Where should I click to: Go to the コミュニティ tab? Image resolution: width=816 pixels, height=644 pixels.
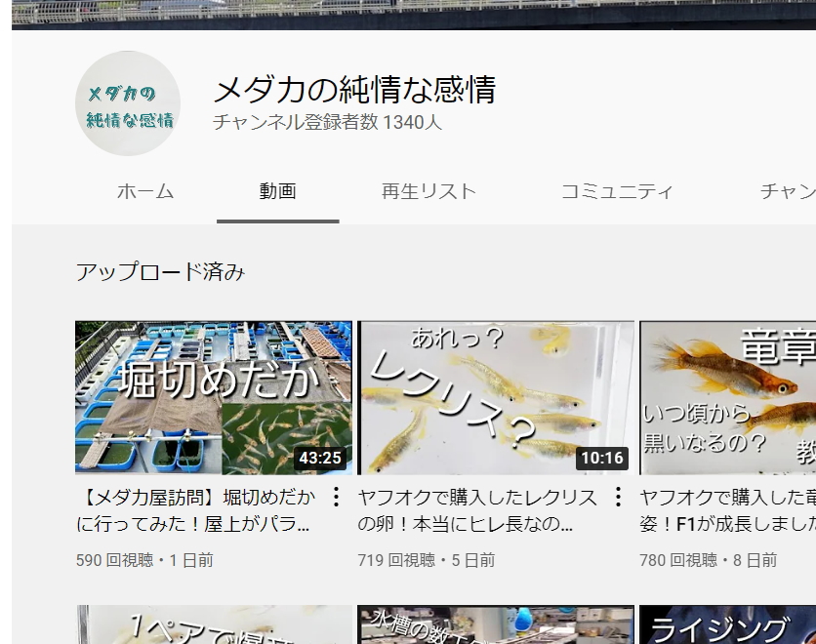point(617,191)
